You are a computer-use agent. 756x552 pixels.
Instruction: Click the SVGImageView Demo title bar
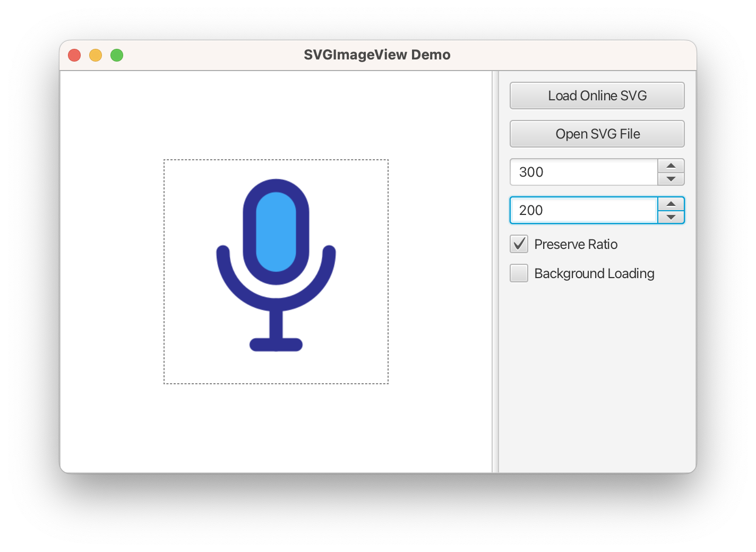coord(377,54)
